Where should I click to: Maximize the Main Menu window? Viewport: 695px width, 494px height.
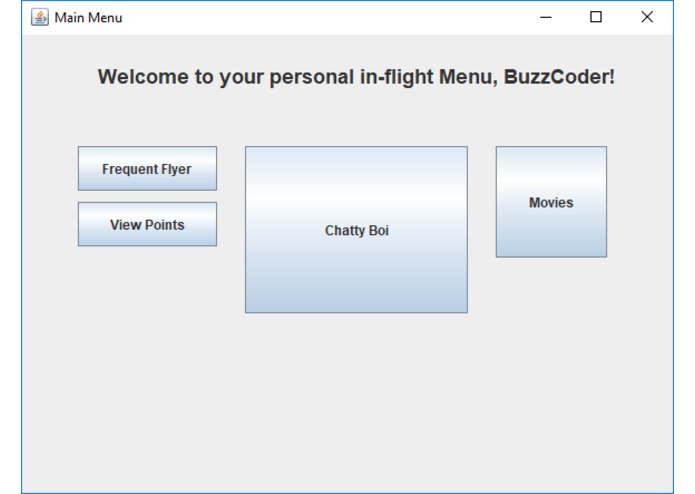[596, 17]
